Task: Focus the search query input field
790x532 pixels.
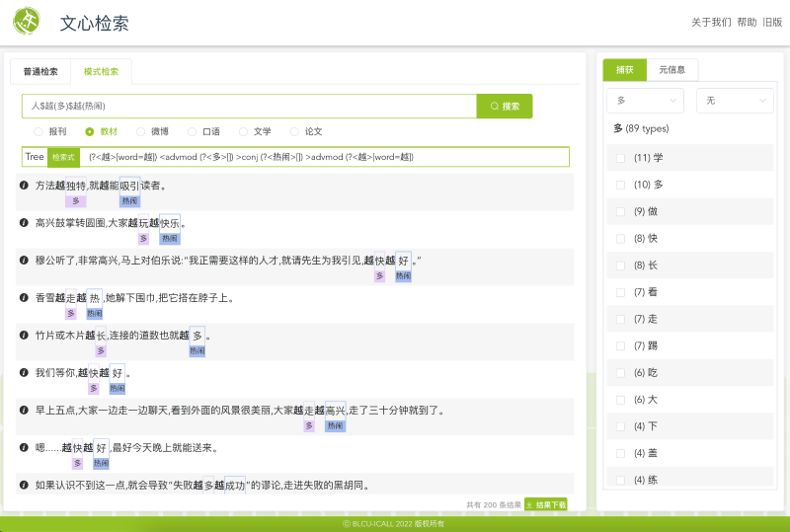Action: pyautogui.click(x=249, y=106)
